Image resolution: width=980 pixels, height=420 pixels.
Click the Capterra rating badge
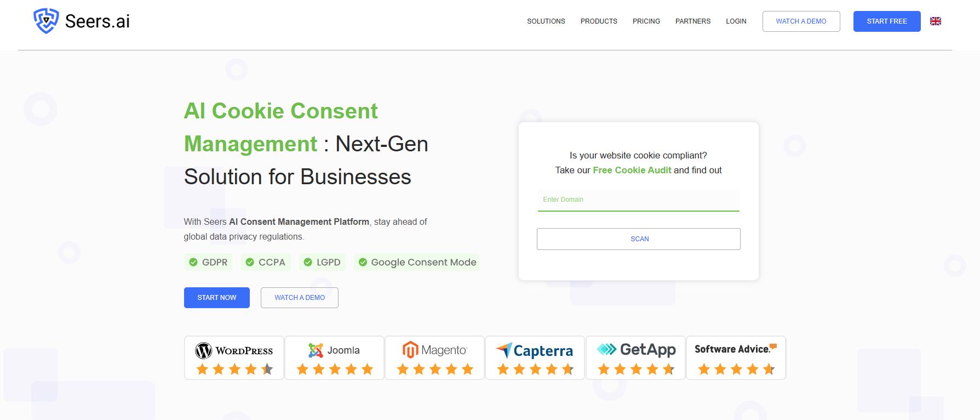point(535,357)
